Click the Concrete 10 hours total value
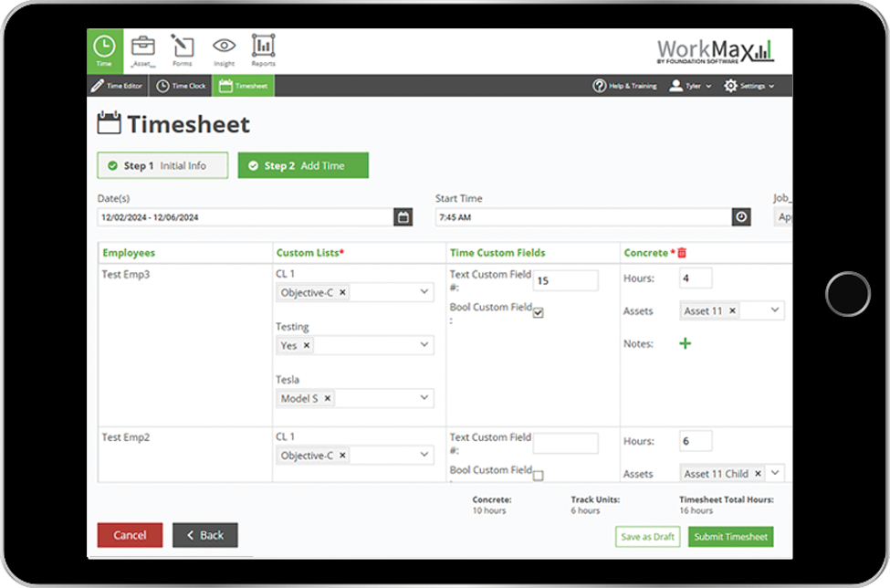The image size is (890, 588). (x=489, y=510)
